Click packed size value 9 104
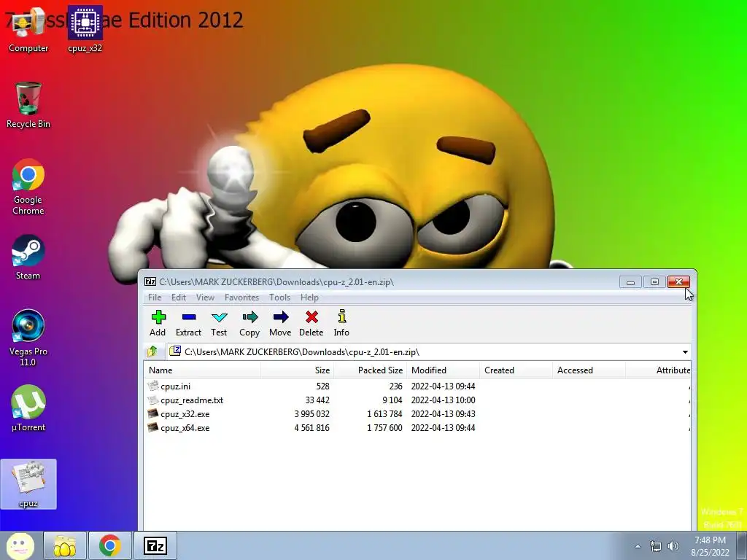The width and height of the screenshot is (747, 560). (x=392, y=400)
